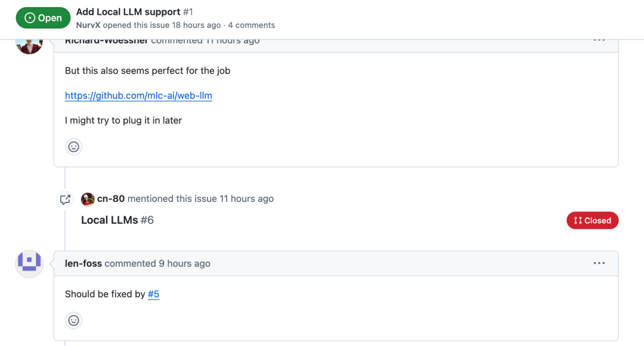Image resolution: width=644 pixels, height=346 pixels.
Task: Click the cn-80 username
Action: (110, 199)
